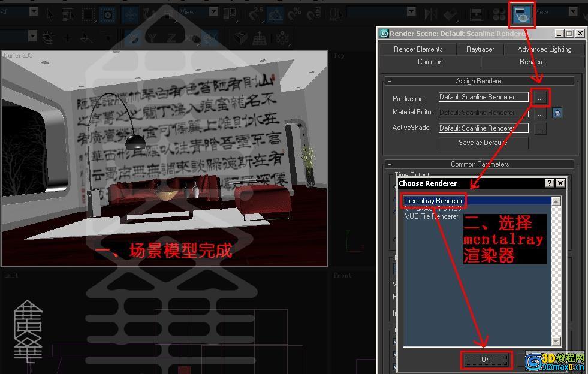Switch to Common tab
588x374 pixels.
(x=430, y=62)
